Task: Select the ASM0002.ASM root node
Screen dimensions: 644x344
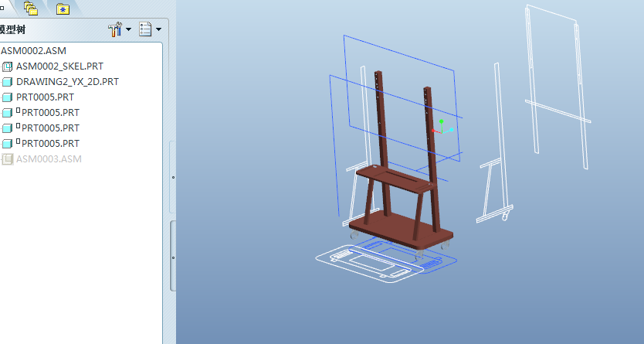Action: [x=33, y=51]
